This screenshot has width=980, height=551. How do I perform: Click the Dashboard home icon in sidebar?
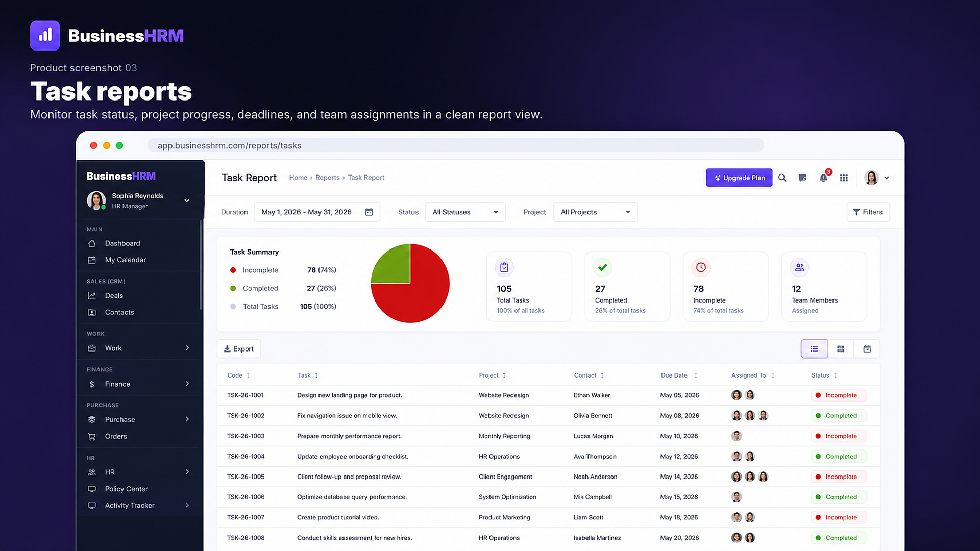(92, 243)
